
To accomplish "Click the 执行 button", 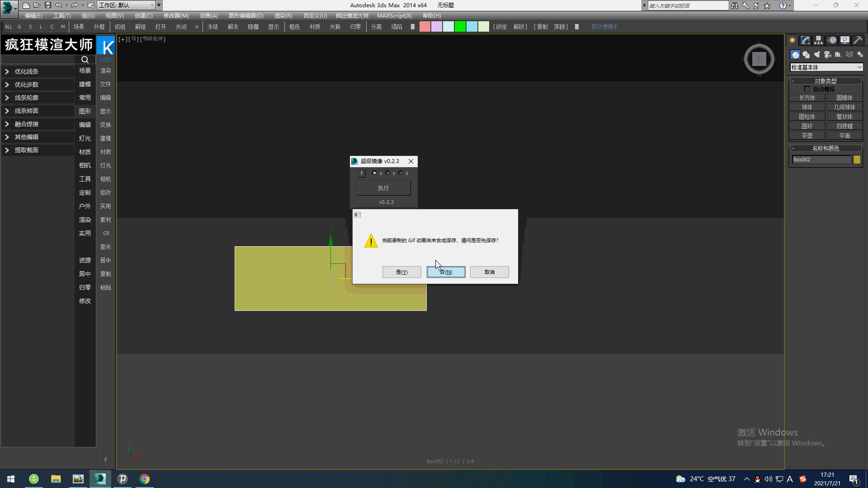I will tap(383, 188).
